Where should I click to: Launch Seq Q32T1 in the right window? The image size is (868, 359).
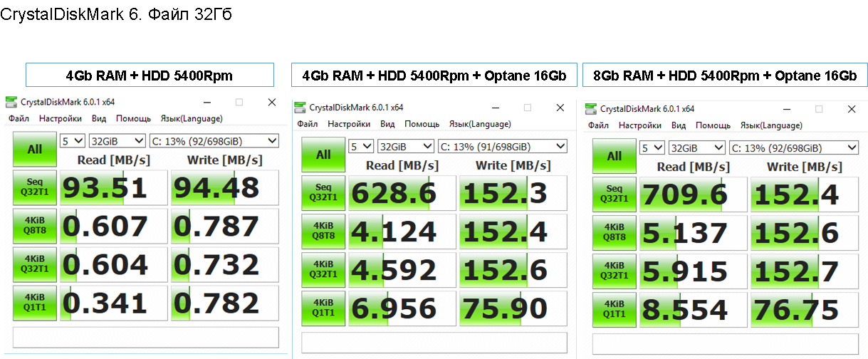click(x=615, y=194)
